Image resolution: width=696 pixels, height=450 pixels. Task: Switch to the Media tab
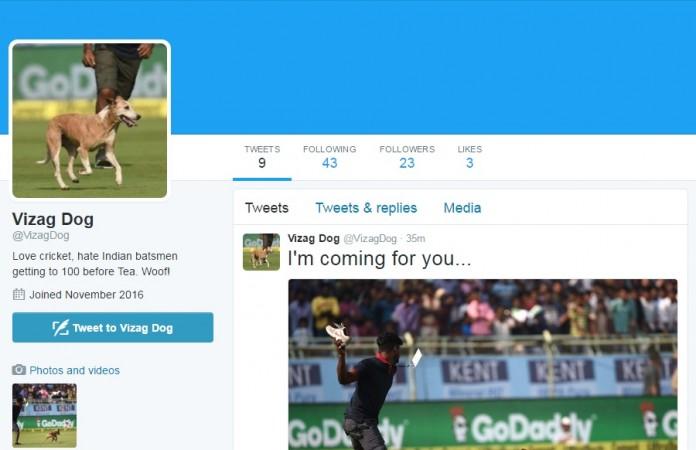[462, 208]
